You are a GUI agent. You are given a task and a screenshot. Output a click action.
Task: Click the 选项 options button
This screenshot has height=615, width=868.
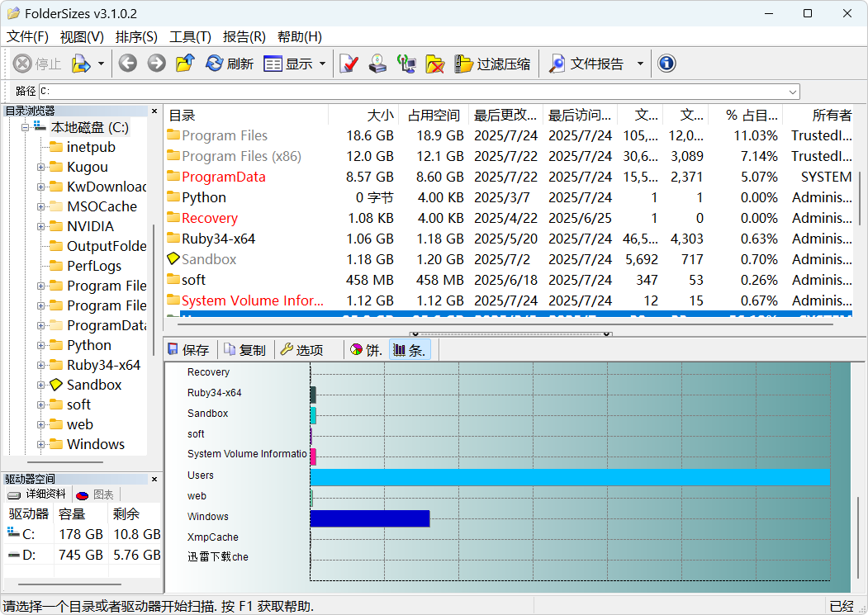302,350
